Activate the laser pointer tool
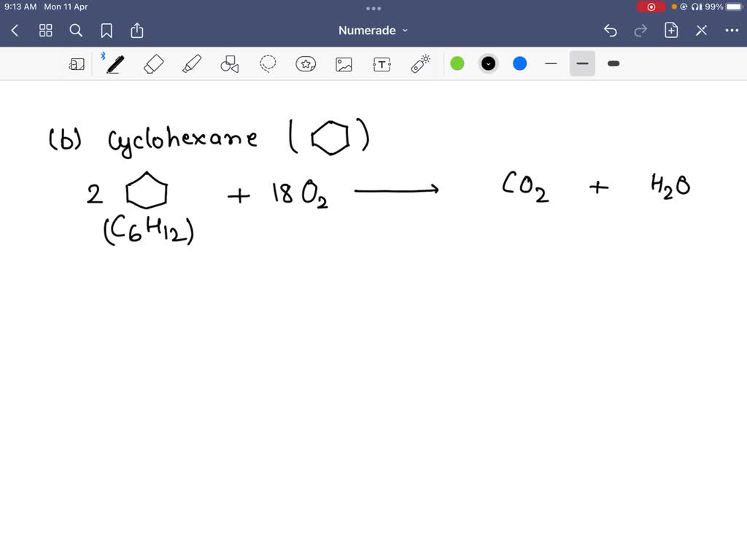This screenshot has height=560, width=747. [x=419, y=63]
